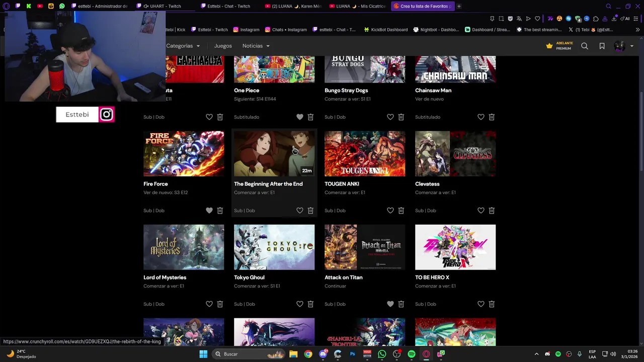Remove Chainsaw Man with trash icon
The width and height of the screenshot is (644, 362).
[x=492, y=117]
